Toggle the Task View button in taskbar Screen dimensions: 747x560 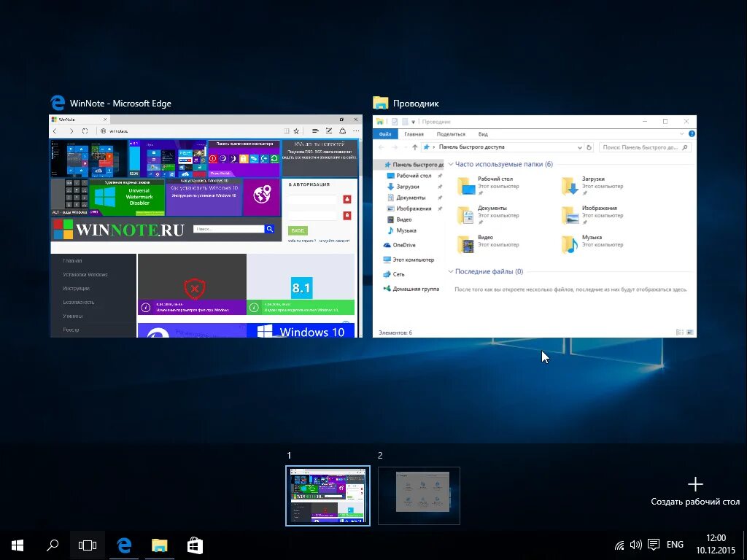[x=88, y=545]
